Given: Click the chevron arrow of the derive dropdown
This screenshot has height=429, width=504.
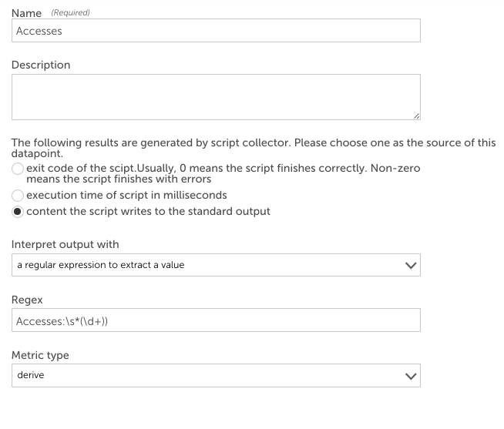Looking at the screenshot, I should (411, 376).
